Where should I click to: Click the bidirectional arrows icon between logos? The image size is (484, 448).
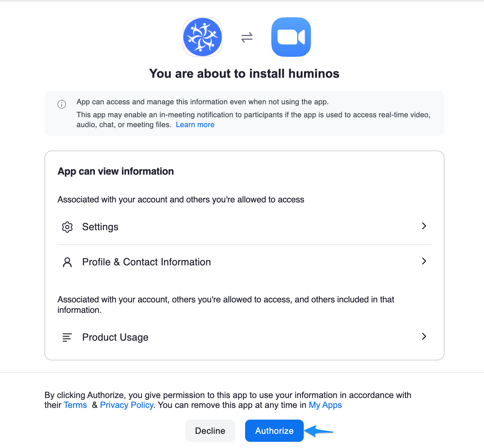tap(247, 37)
